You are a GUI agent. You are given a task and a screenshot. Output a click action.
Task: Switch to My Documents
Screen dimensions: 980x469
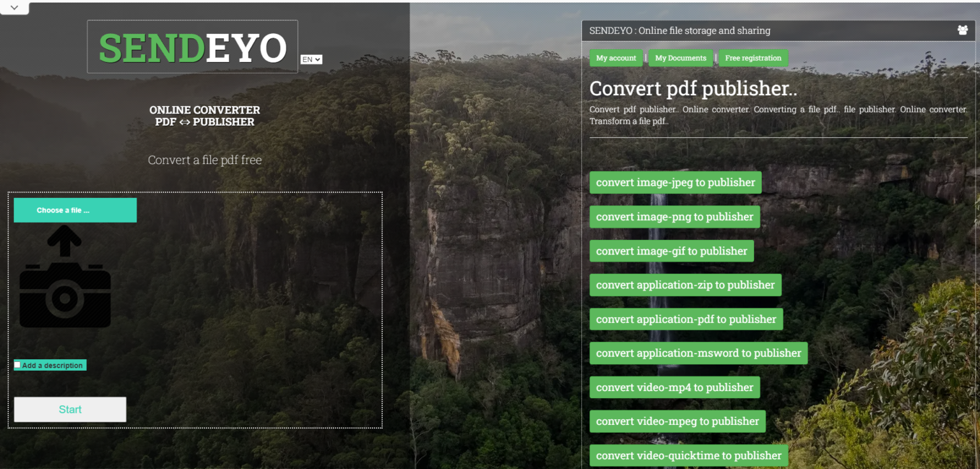[680, 58]
